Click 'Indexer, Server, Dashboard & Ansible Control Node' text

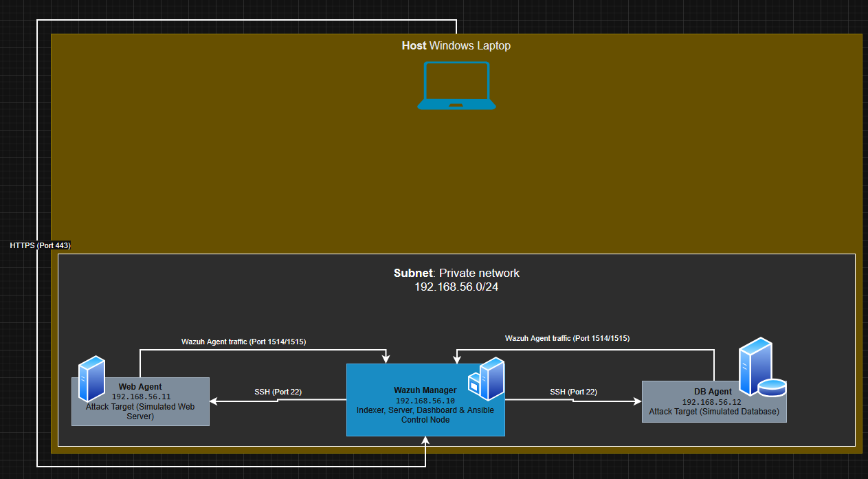(x=425, y=414)
